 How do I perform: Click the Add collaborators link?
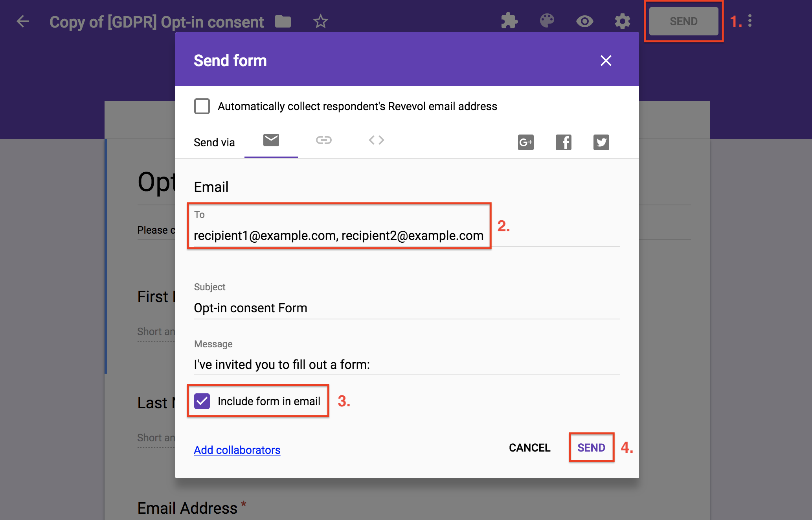coord(237,450)
